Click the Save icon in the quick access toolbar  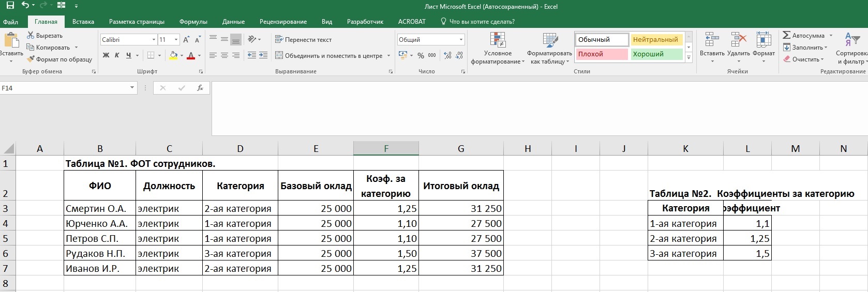[x=10, y=6]
